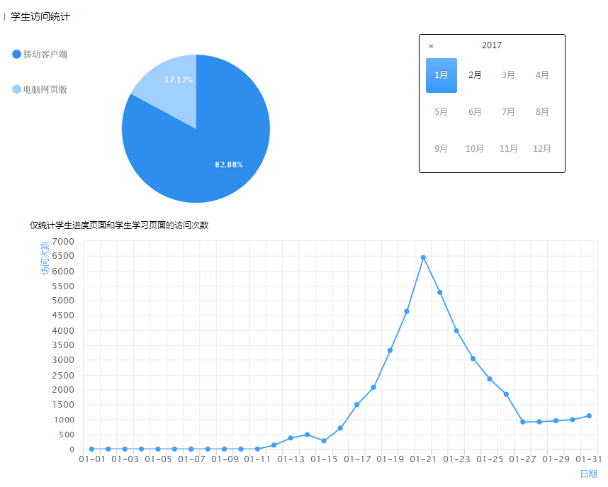Click the 访问次数 y-axis label
The image size is (608, 487).
[45, 258]
